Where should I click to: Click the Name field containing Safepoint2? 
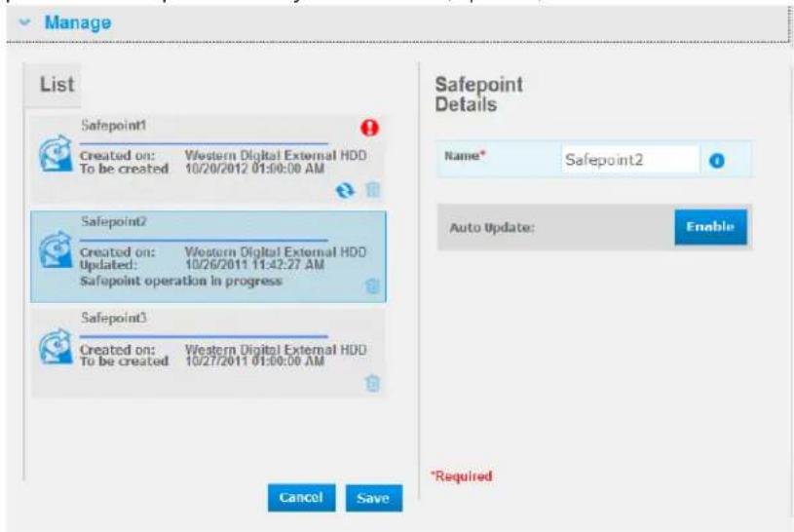pos(630,160)
